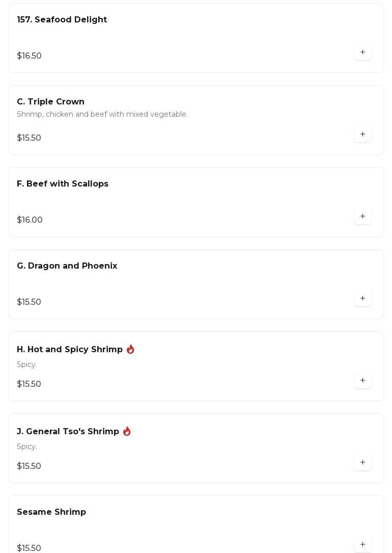This screenshot has height=553, width=392.
Task: Add G. Dragon and Phoenix via plus
Action: point(362,299)
